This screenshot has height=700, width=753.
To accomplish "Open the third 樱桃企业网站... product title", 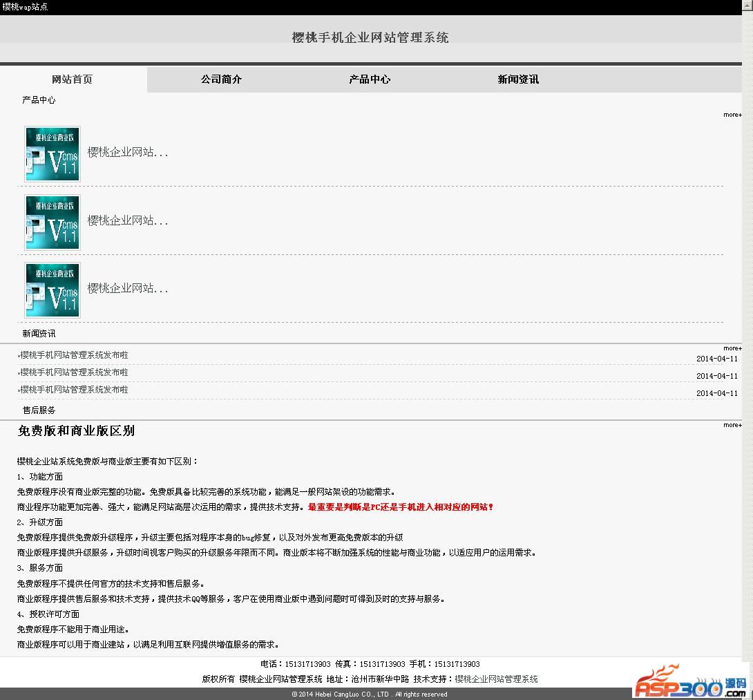I will tap(128, 288).
